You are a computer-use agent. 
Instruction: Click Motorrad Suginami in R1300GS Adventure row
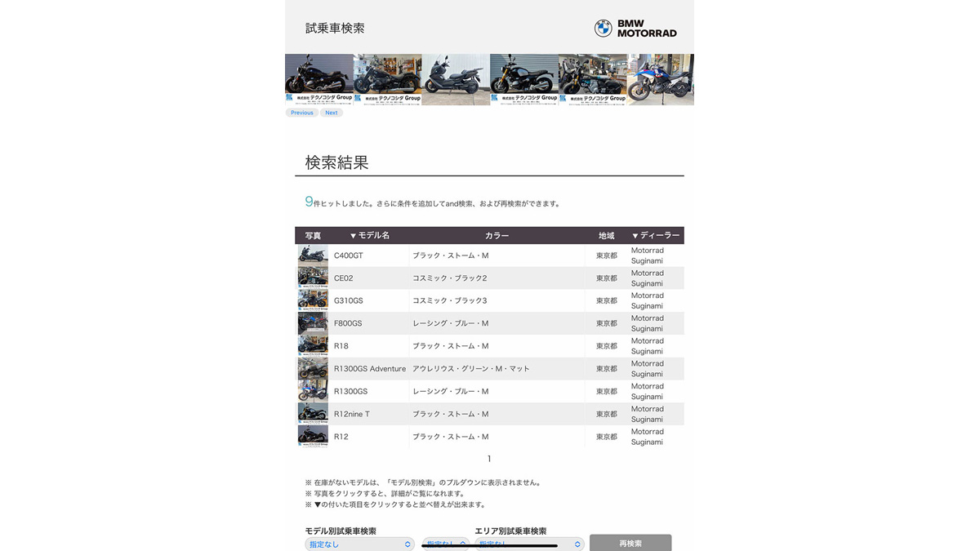click(x=648, y=369)
